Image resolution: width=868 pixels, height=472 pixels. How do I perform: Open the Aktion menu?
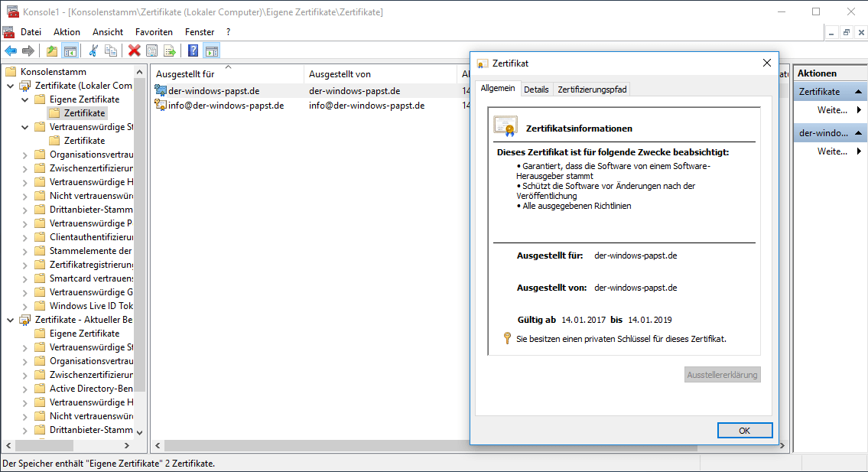coord(67,32)
